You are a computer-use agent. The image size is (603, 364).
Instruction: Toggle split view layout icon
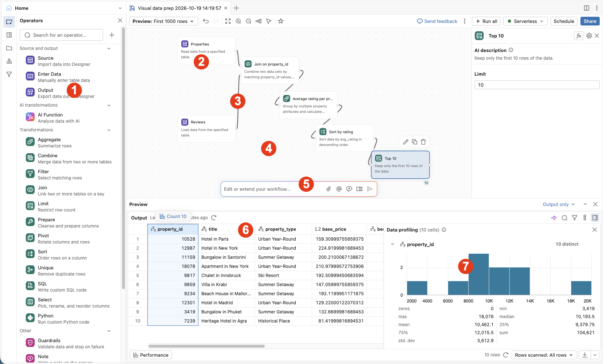click(587, 8)
